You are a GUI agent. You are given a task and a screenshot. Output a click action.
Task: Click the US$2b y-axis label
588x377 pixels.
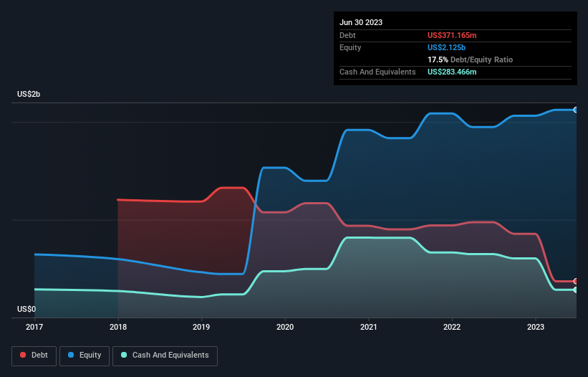[x=29, y=94]
